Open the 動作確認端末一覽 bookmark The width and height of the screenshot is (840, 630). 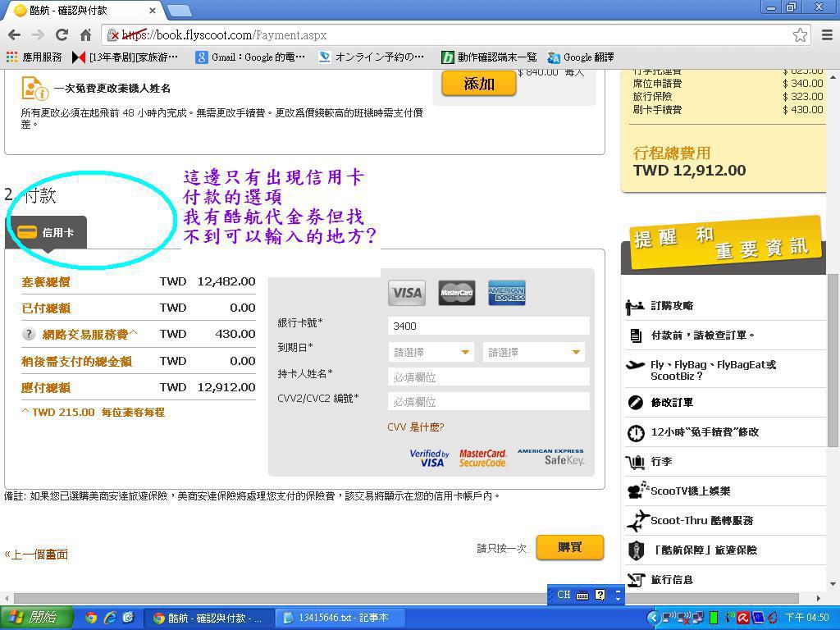[489, 57]
